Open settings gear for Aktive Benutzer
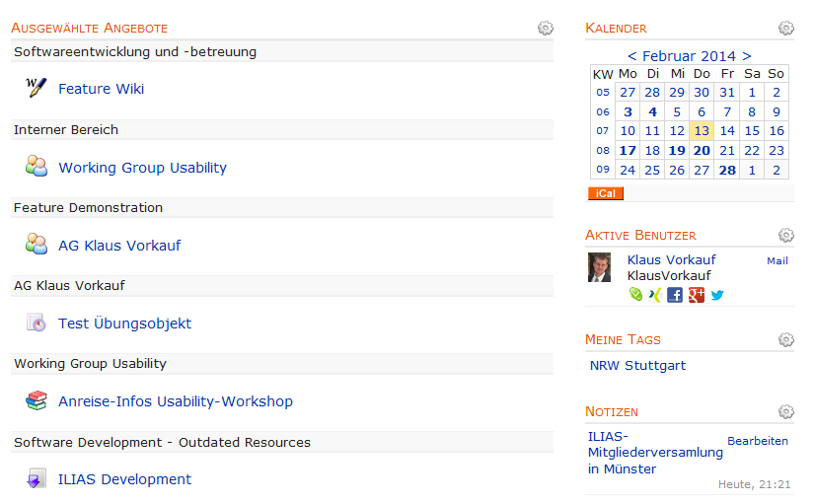Screen dimensions: 814x504 tap(786, 235)
